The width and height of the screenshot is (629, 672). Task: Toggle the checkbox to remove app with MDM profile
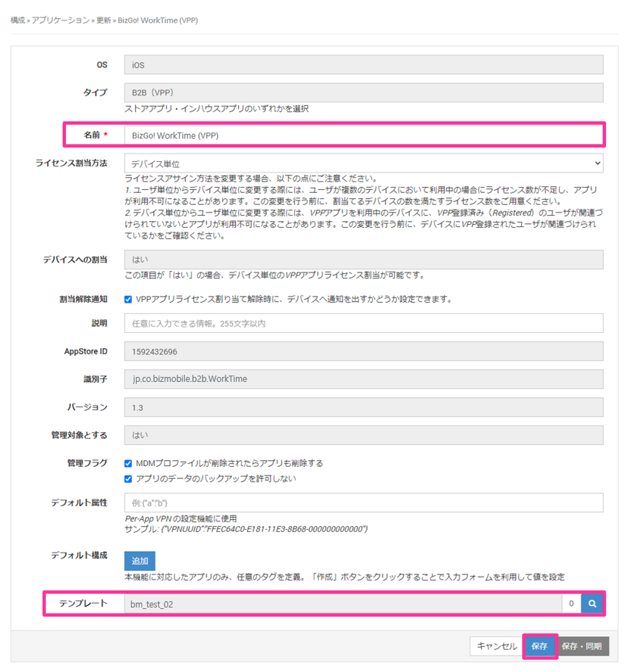(x=128, y=463)
